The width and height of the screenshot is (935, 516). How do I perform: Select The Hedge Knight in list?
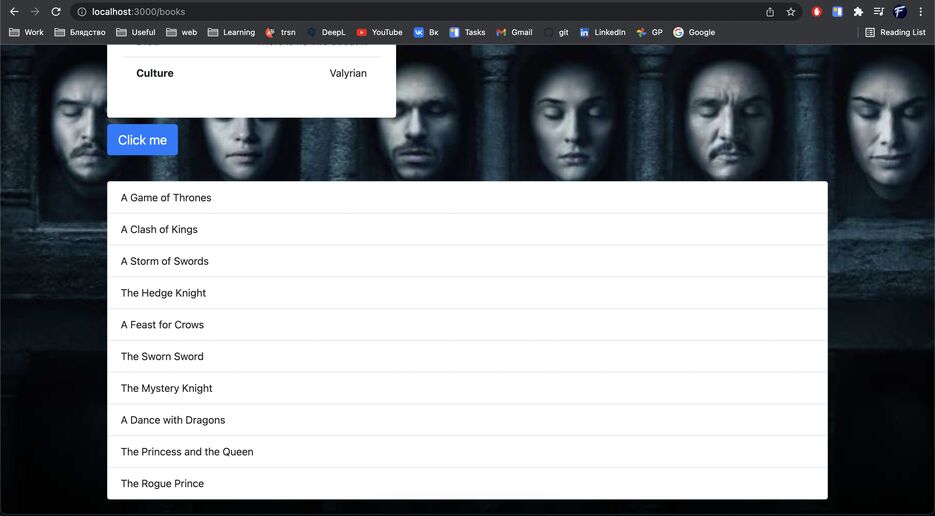[x=468, y=293]
